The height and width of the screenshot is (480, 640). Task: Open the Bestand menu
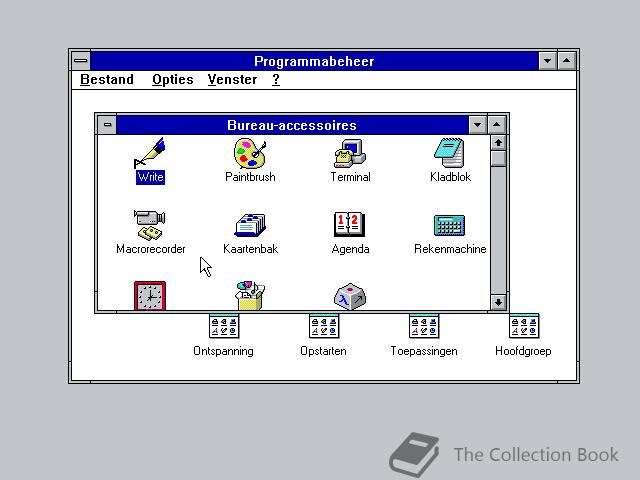[107, 80]
